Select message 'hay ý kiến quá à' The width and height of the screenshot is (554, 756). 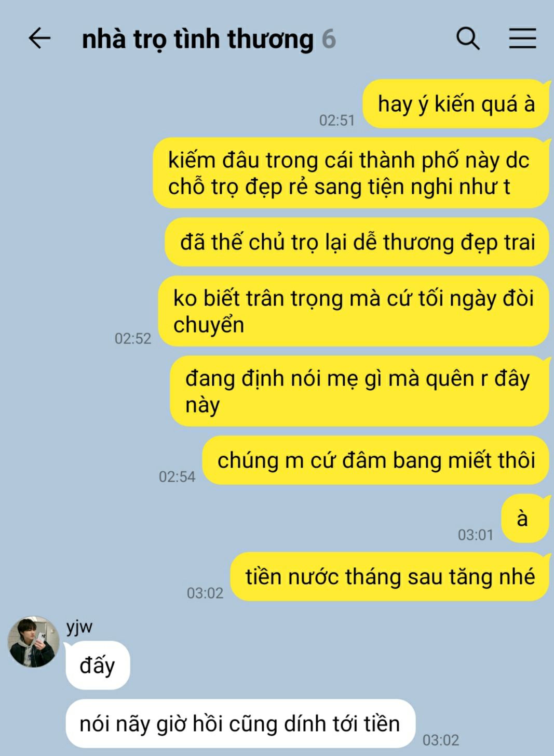tap(456, 104)
